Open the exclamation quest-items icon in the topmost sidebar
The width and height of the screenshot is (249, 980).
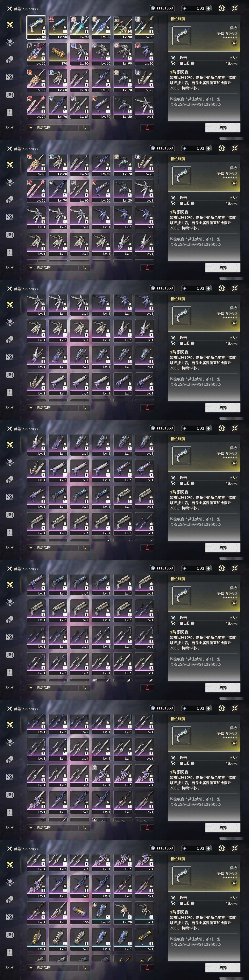(x=10, y=112)
